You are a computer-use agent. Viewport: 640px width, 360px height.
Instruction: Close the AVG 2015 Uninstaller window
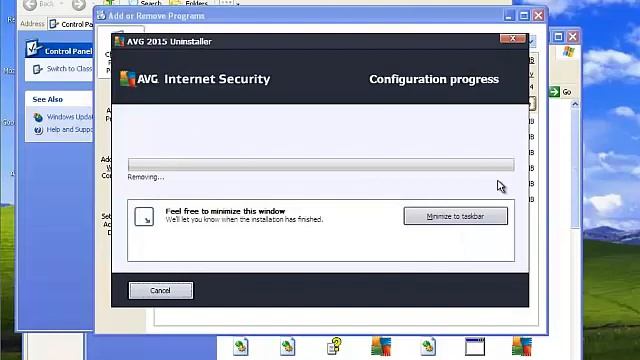[513, 38]
